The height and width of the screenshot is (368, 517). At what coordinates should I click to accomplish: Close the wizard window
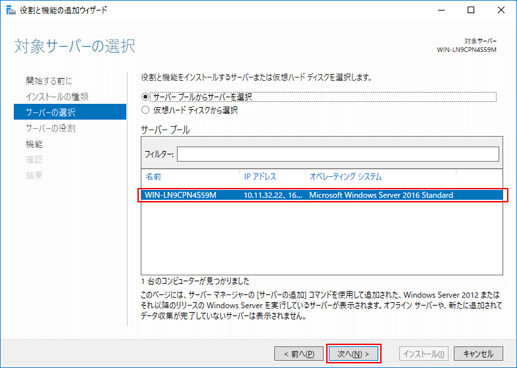(501, 10)
